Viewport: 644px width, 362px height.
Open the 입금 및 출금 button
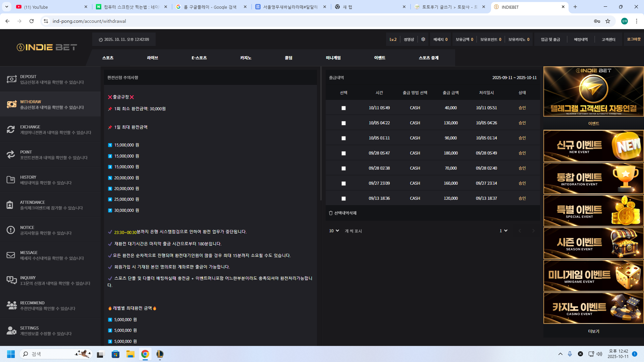coord(550,40)
